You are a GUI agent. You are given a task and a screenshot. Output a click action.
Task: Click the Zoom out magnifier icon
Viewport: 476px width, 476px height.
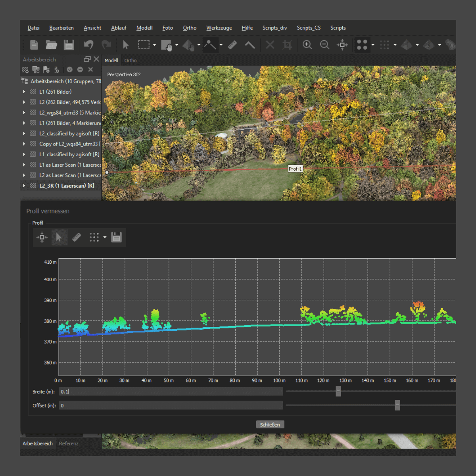tap(324, 45)
